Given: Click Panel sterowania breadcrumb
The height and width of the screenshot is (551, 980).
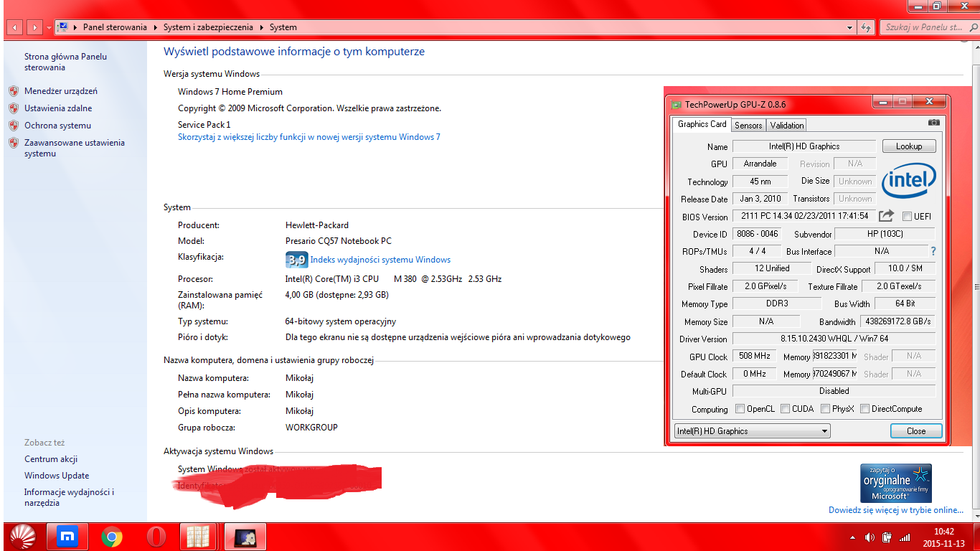Looking at the screenshot, I should click(115, 27).
